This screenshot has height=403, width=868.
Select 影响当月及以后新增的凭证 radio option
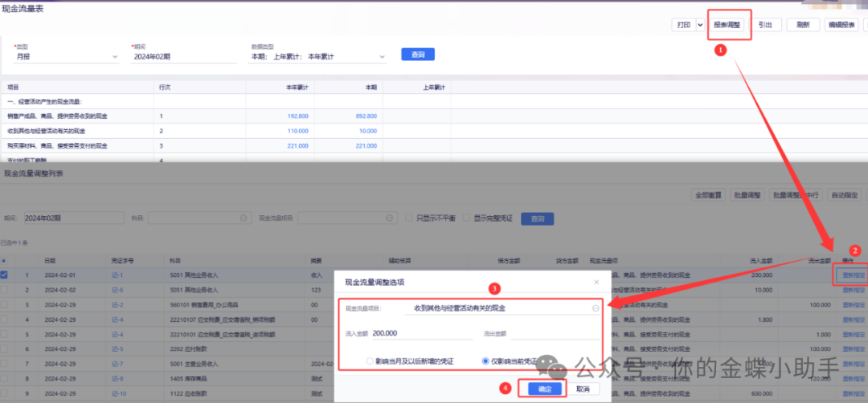pyautogui.click(x=370, y=361)
